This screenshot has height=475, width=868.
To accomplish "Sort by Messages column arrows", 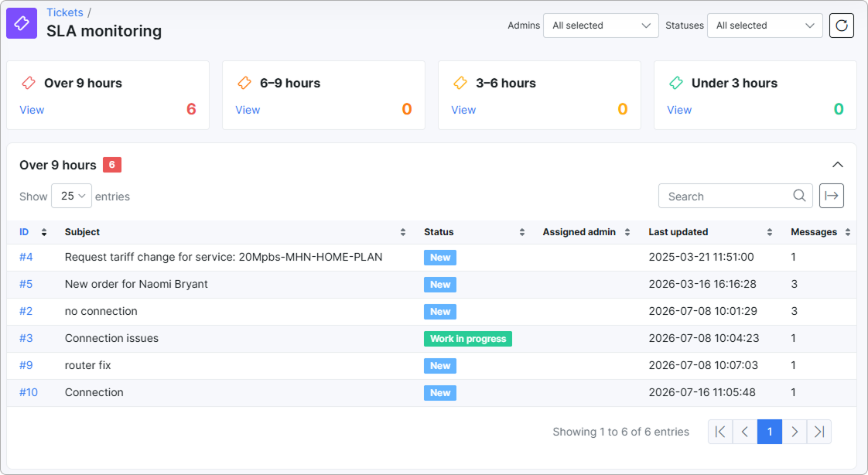I will point(848,233).
